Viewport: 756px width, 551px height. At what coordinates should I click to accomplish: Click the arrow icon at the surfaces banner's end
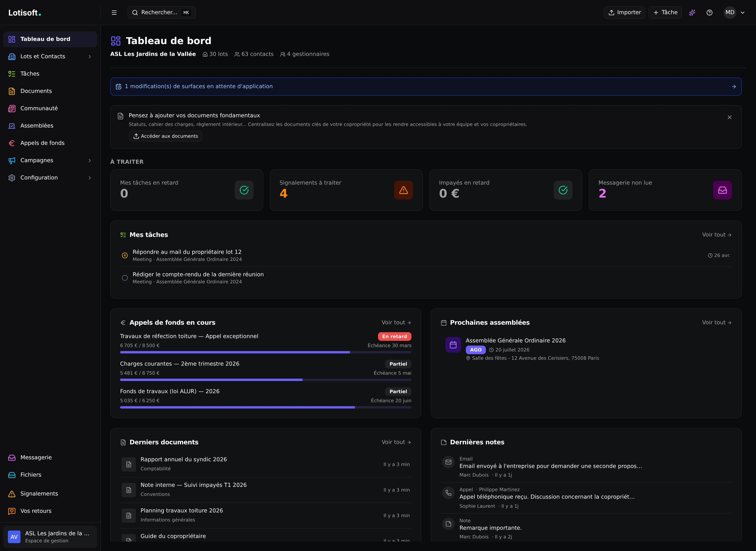point(734,87)
